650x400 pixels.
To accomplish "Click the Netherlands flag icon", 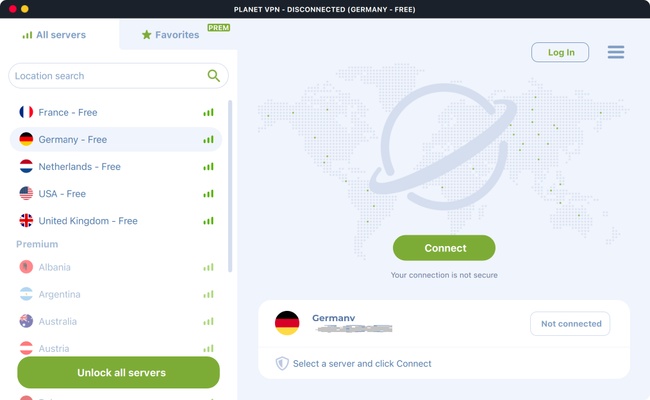I will (x=26, y=166).
